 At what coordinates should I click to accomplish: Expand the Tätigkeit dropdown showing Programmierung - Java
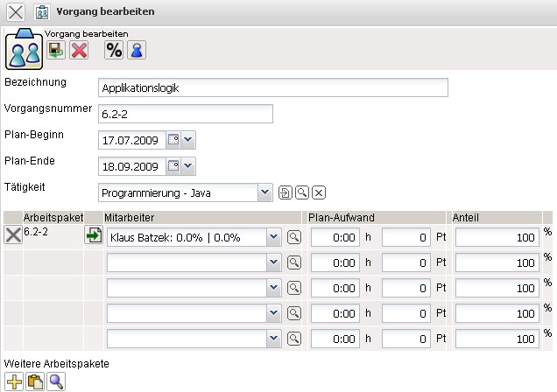tap(264, 192)
